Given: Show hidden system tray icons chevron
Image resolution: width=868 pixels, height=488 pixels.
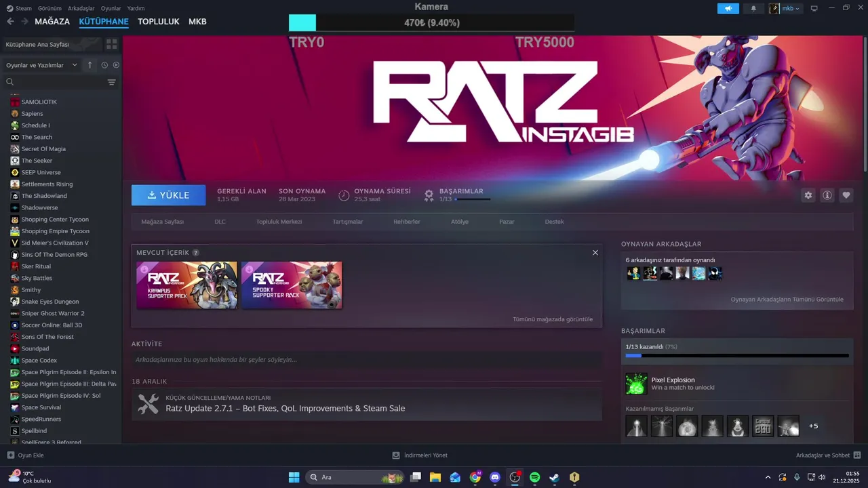Looking at the screenshot, I should 768,477.
